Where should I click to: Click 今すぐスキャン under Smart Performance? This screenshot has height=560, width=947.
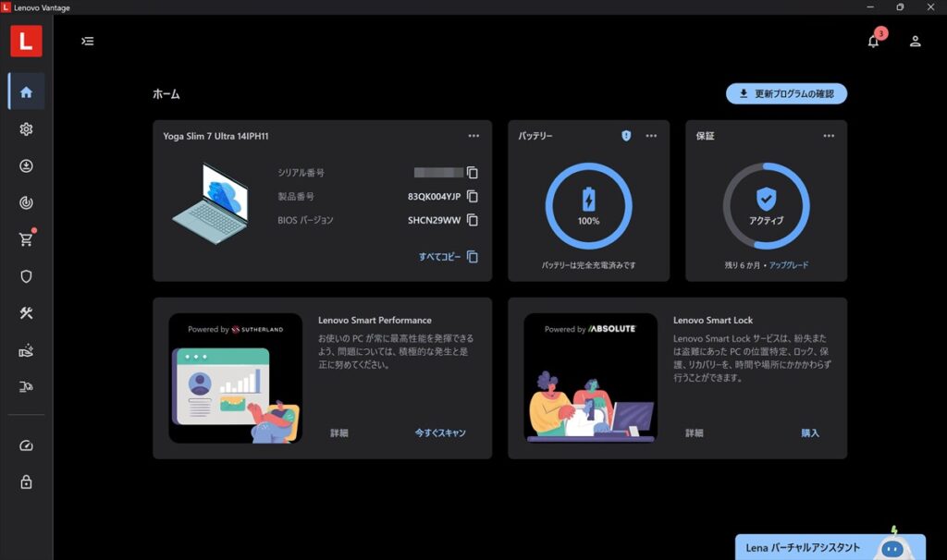[x=440, y=432]
